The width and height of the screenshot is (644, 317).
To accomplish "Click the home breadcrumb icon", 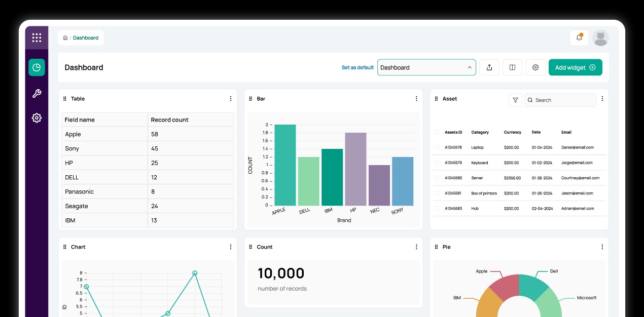I will coord(65,38).
